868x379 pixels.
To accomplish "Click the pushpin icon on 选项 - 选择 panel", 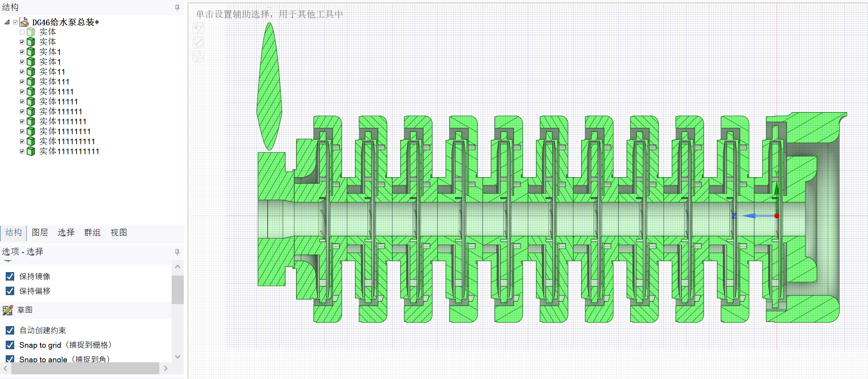I will pyautogui.click(x=177, y=252).
